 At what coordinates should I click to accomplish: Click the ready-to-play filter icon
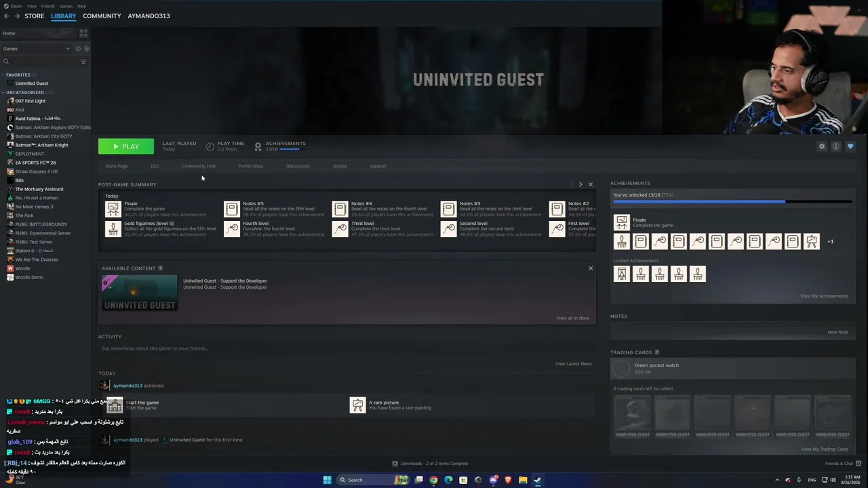tap(86, 49)
